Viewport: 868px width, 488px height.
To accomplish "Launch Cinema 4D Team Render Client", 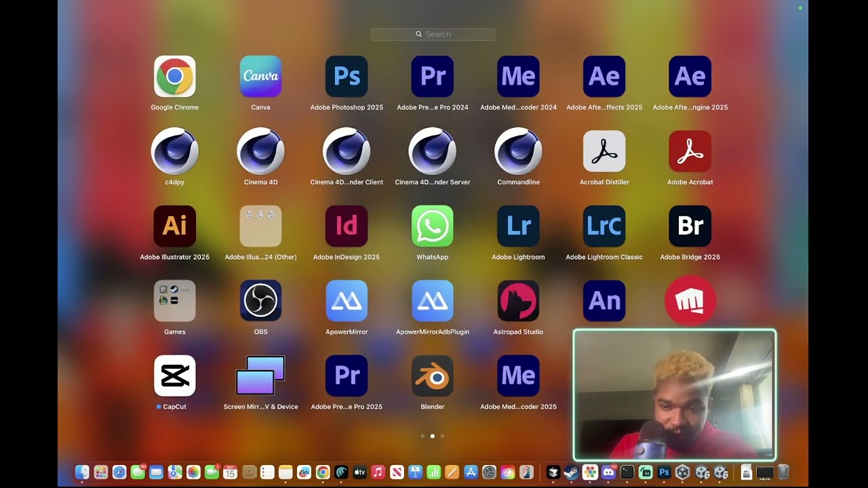I will pyautogui.click(x=347, y=152).
